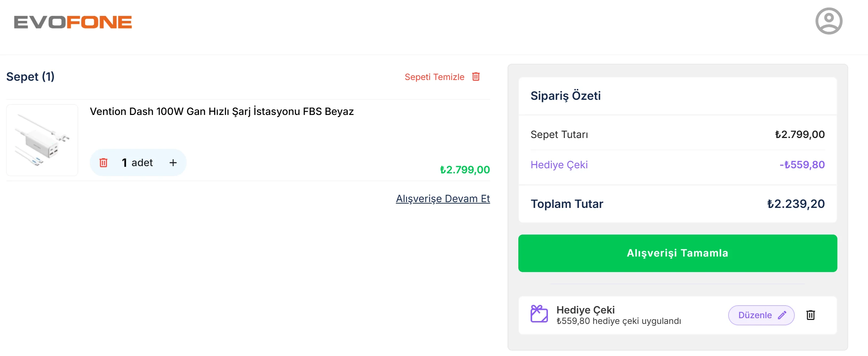Edit the gift voucher with the Düzenle button
Screen dimensions: 868x356
[x=761, y=315]
